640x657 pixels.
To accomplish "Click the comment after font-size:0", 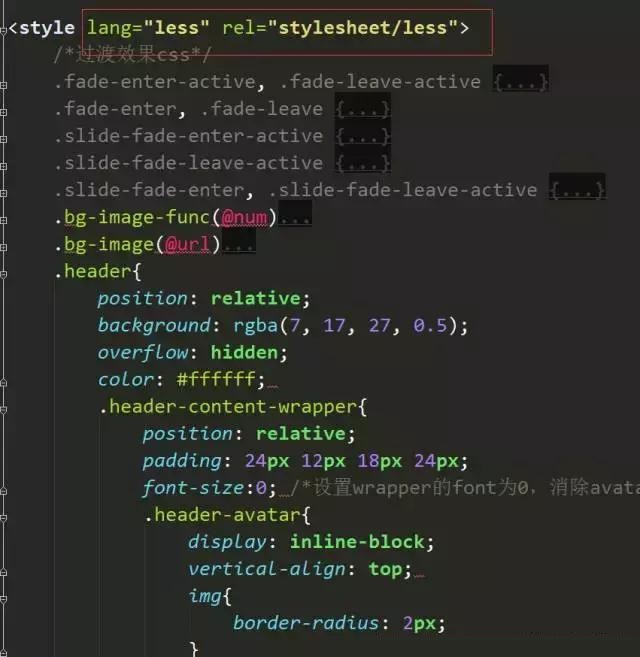I will (464, 488).
